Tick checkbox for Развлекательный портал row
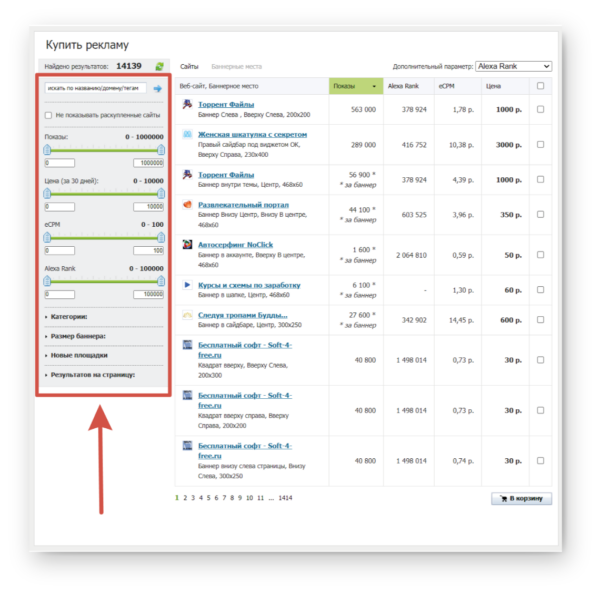The image size is (600, 594). point(540,214)
